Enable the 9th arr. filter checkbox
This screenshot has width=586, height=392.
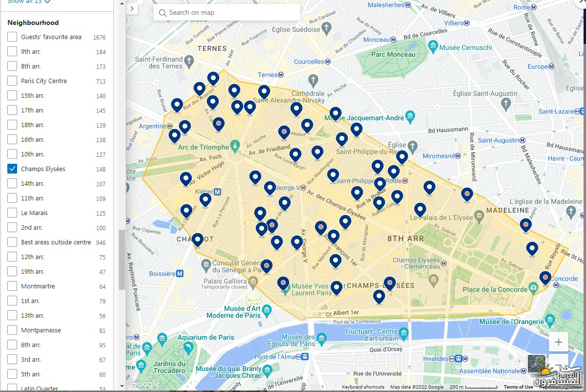(x=12, y=51)
